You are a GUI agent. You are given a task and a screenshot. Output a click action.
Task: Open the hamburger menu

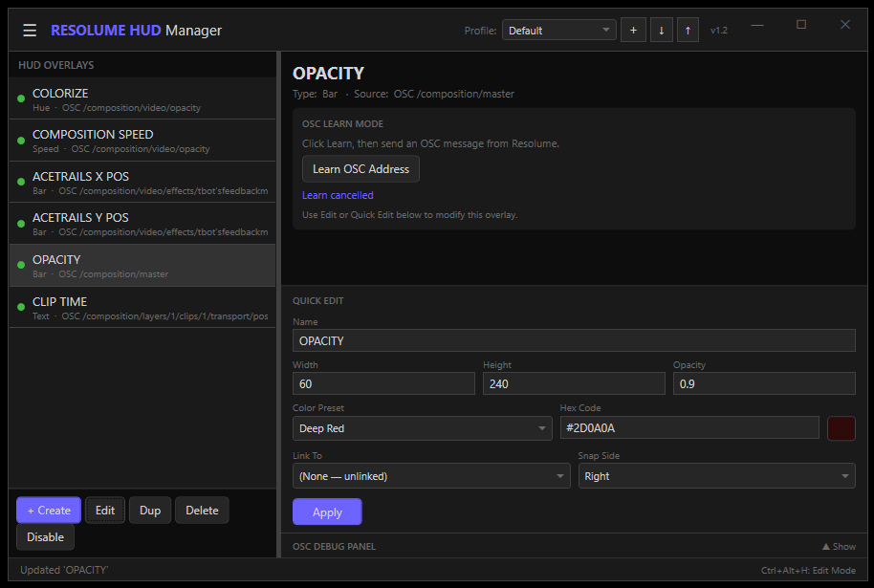30,31
